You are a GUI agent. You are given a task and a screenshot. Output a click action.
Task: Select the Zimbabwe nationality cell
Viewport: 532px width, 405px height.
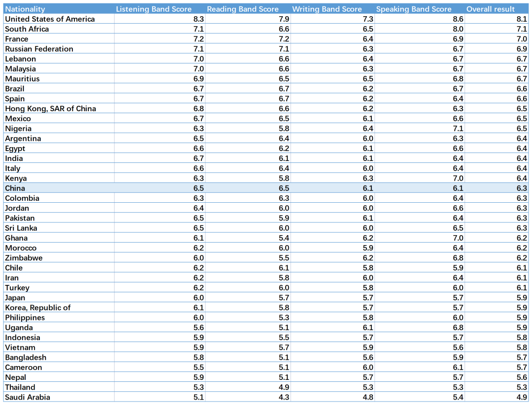[24, 258]
